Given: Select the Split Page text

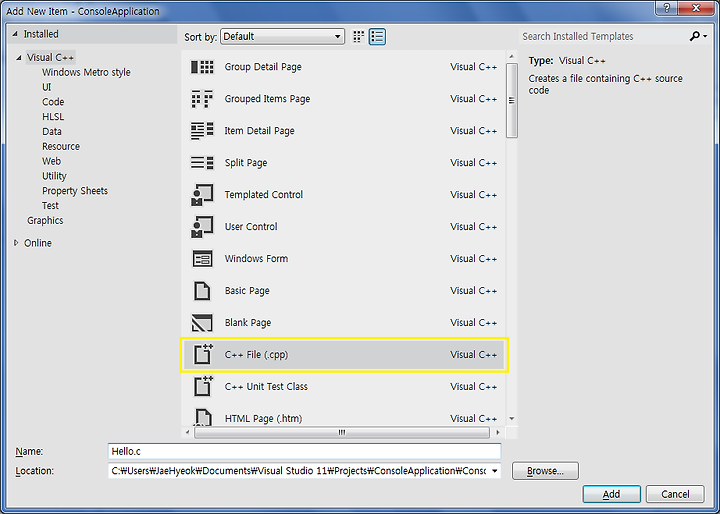Looking at the screenshot, I should click(x=246, y=163).
